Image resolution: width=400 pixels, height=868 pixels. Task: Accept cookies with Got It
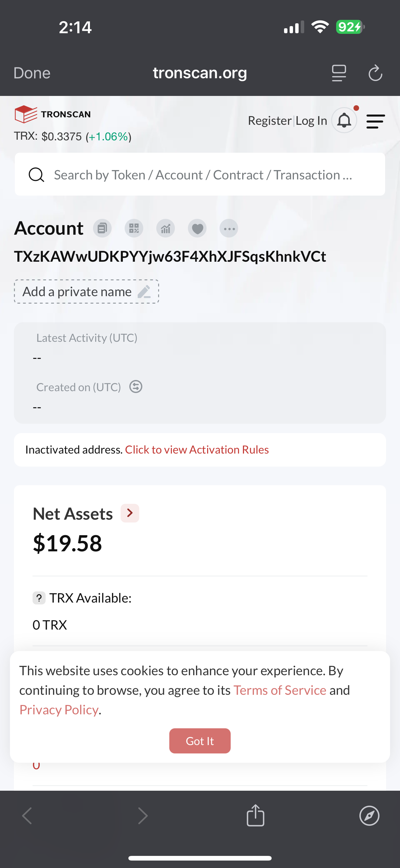point(200,741)
